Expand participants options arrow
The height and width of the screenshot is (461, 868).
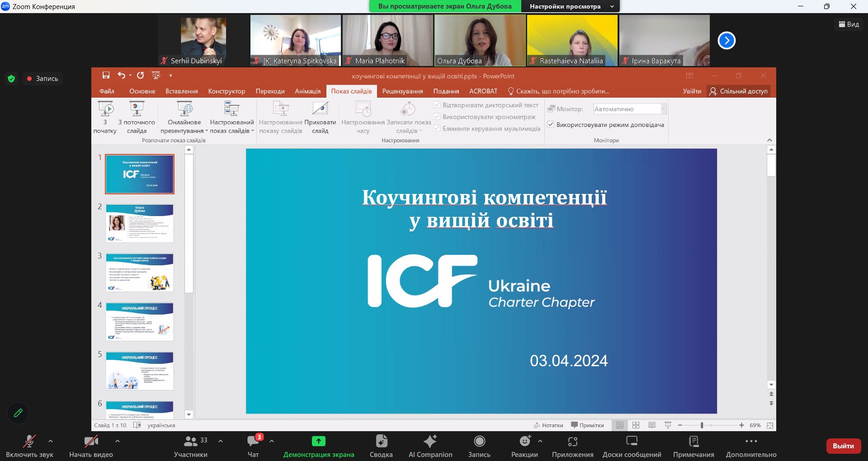pyautogui.click(x=221, y=441)
